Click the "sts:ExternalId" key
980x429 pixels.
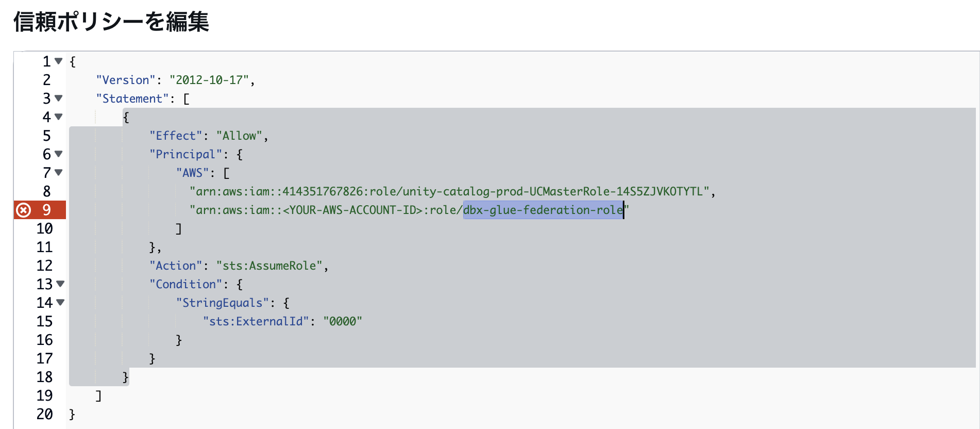[x=256, y=321]
